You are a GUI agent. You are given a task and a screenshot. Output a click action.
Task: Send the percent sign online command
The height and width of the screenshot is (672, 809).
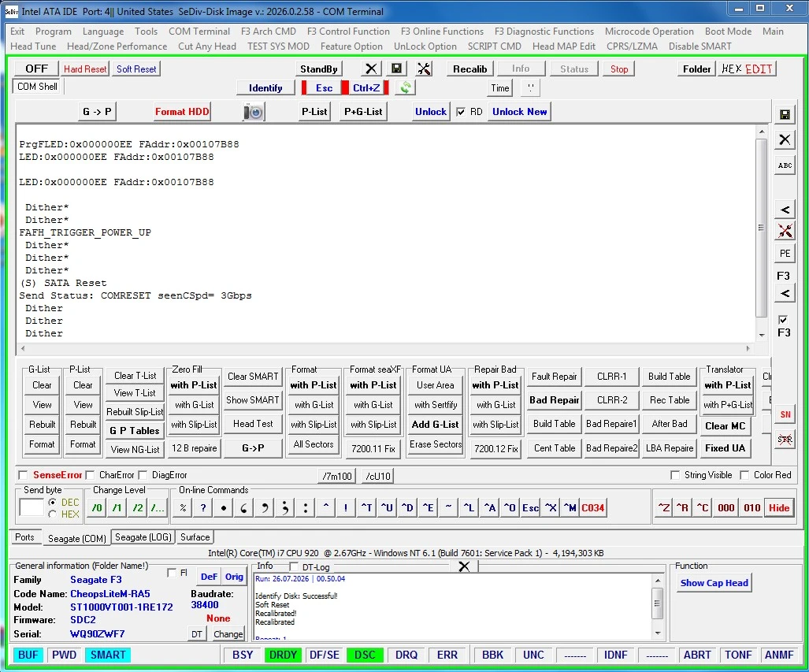click(183, 508)
